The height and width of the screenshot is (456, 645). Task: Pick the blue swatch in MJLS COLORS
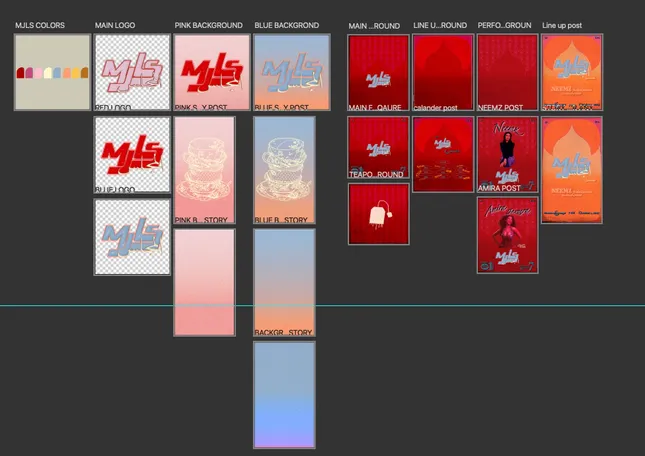(57, 73)
